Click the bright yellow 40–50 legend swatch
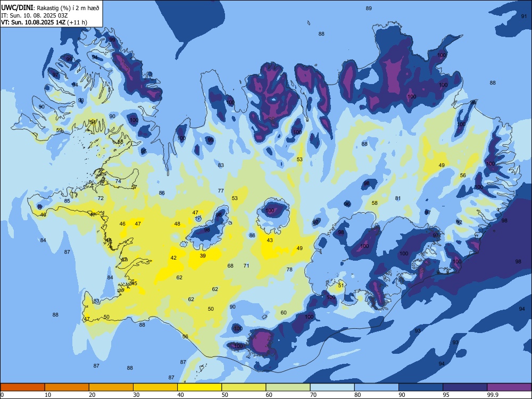The image size is (532, 399). tap(199, 387)
